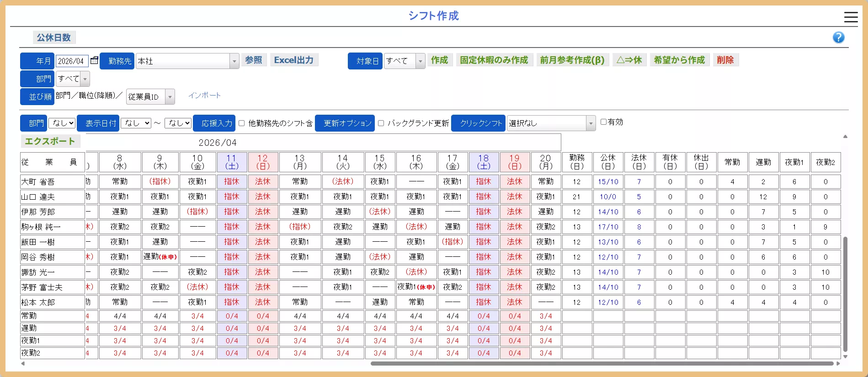Image resolution: width=868 pixels, height=377 pixels.
Task: Click 茅野 富士夫's 夜勤1(休申) cell on 16th
Action: pyautogui.click(x=416, y=287)
